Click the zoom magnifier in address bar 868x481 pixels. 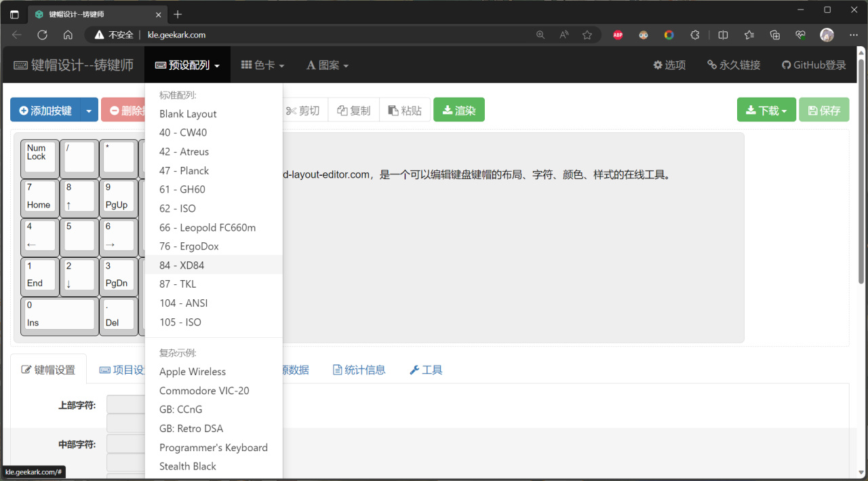(540, 35)
